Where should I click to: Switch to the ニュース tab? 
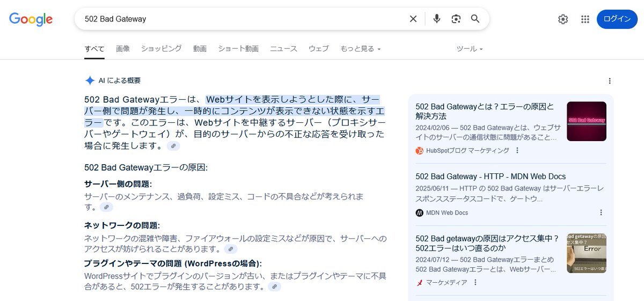pyautogui.click(x=283, y=49)
